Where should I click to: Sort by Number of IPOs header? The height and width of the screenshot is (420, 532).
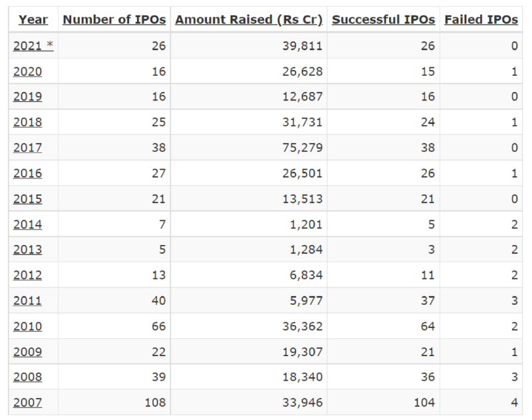(x=114, y=20)
